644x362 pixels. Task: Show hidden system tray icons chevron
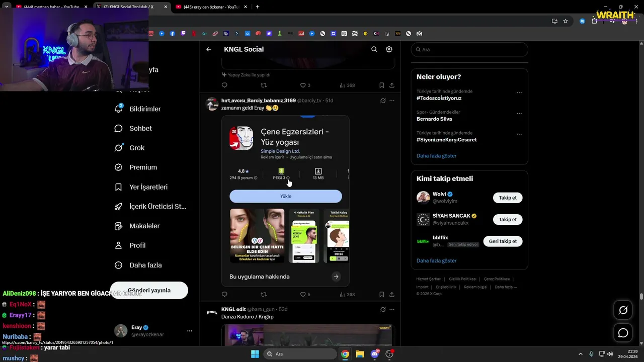[581, 354]
